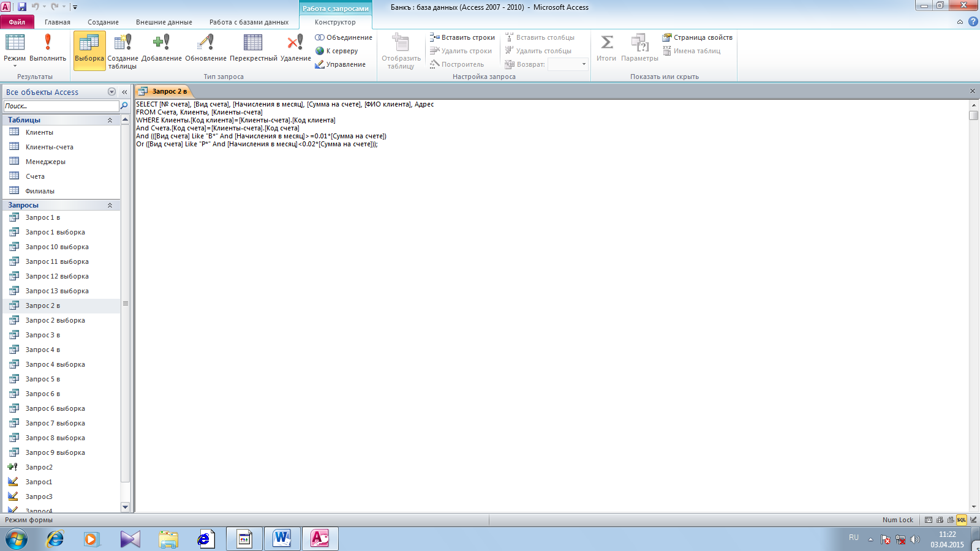980x551 pixels.
Task: Switch to Работа с базами данных tab
Action: coord(249,22)
